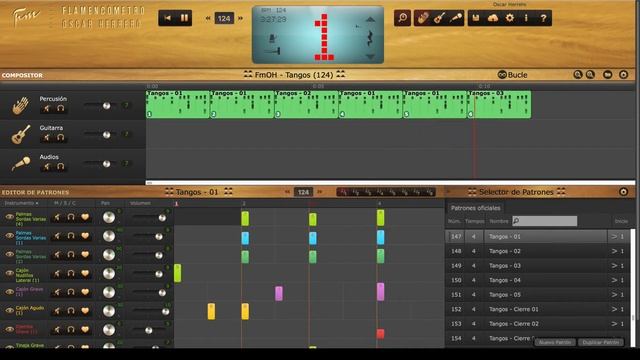Screen dimensions: 640x360
Task: Solo the Percusión track with headphones
Action: pyautogui.click(x=60, y=109)
